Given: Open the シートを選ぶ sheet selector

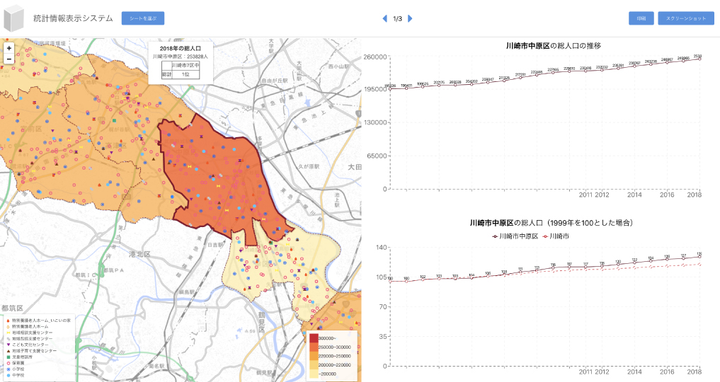Looking at the screenshot, I should point(143,18).
